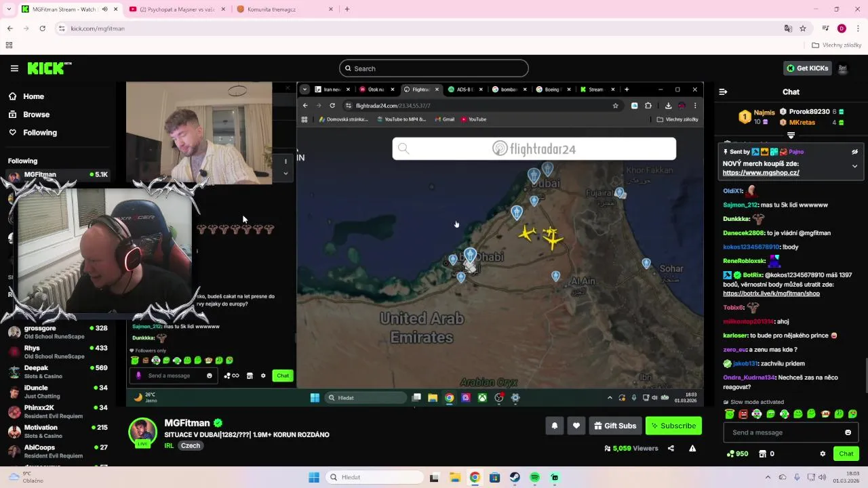Click the notification bell for MGFitman
The height and width of the screenshot is (488, 868).
click(x=554, y=426)
